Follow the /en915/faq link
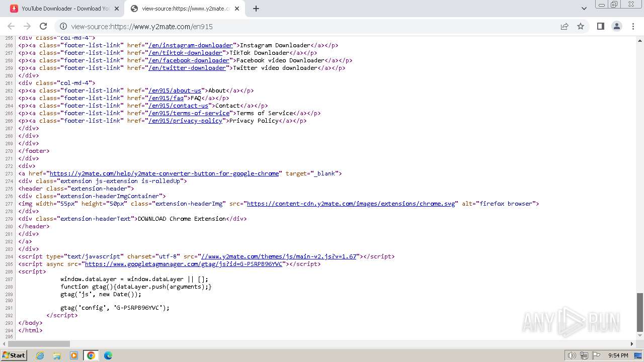 (x=166, y=98)
